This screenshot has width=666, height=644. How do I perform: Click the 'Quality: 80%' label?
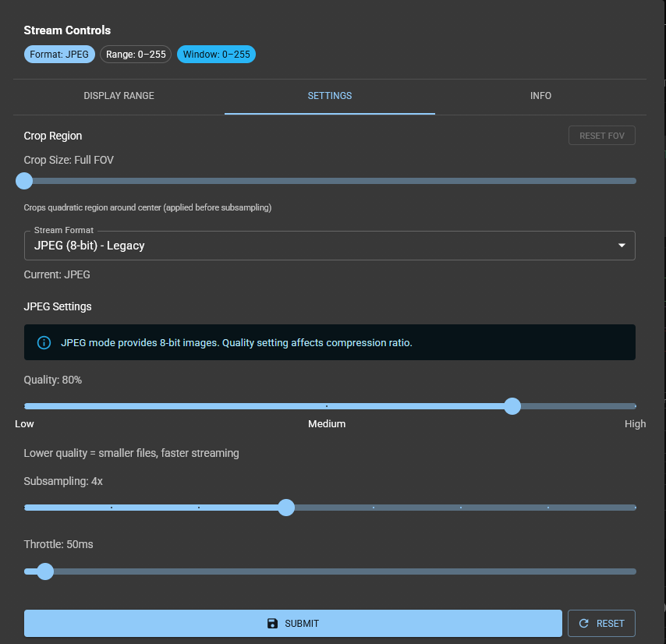[x=53, y=380]
